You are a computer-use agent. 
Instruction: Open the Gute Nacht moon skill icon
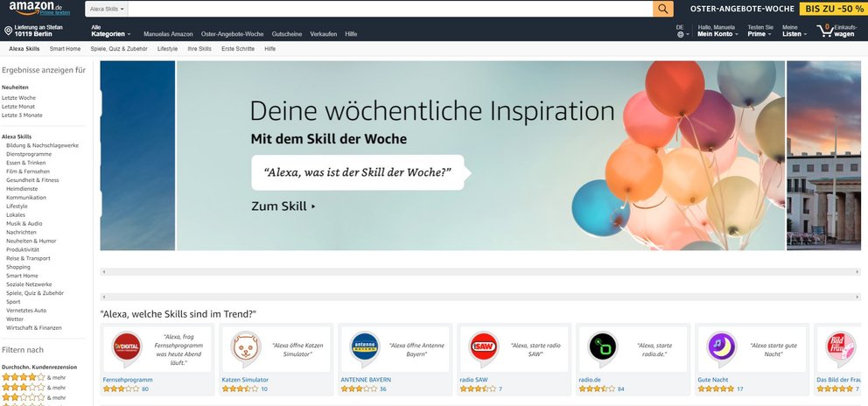tap(722, 348)
